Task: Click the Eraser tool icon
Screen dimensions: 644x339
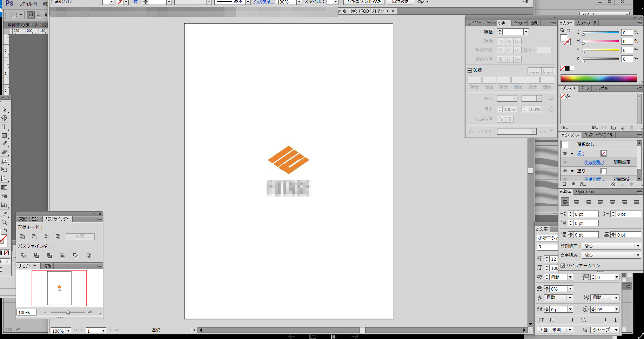Action: click(x=4, y=153)
